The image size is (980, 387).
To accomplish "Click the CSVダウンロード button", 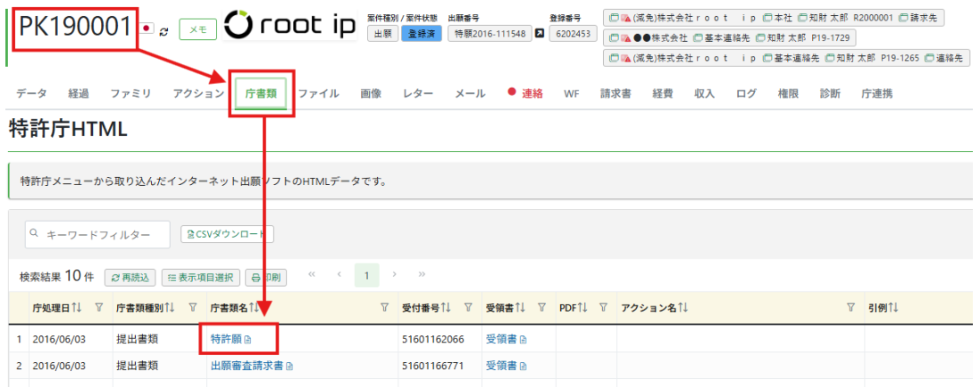I will pos(227,234).
